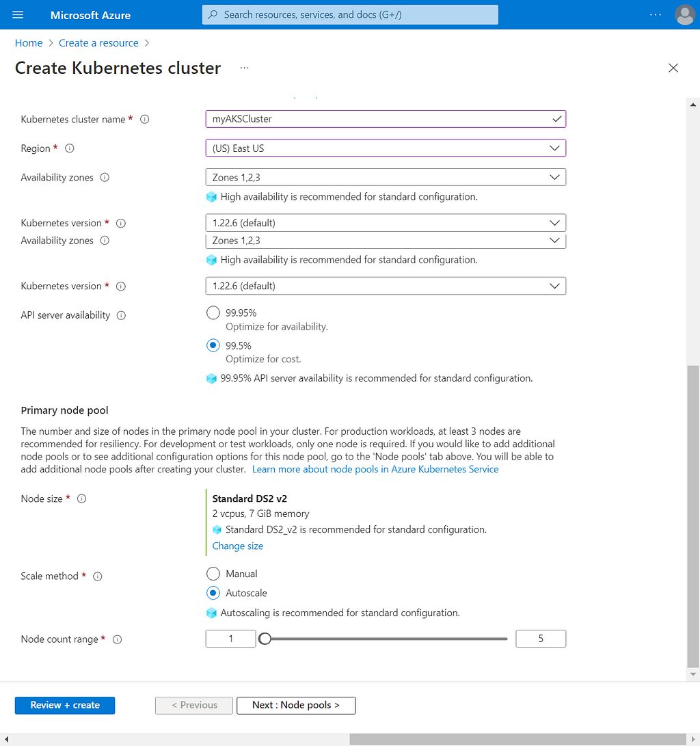Open the first Kubernetes version dropdown
This screenshot has width=700, height=746.
386,223
